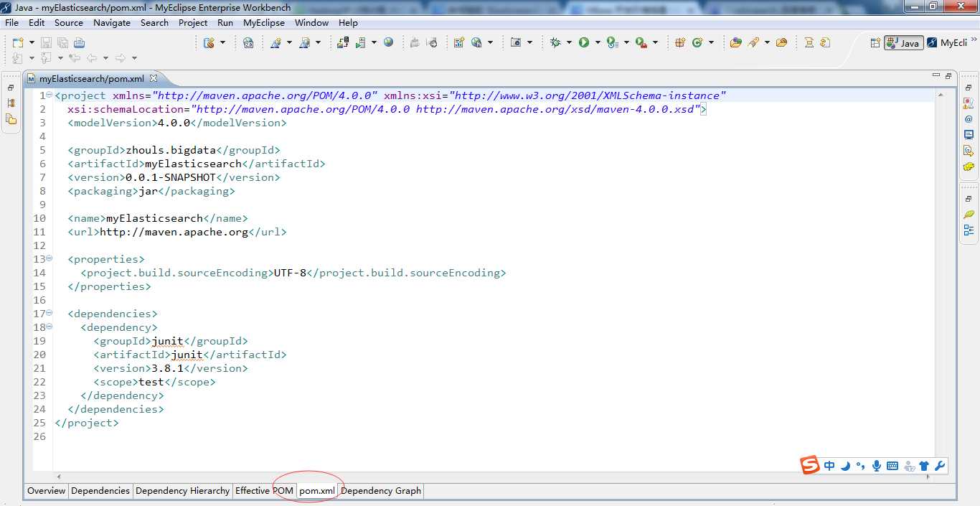Click the Print icon in toolbar
This screenshot has width=980, height=506.
point(79,43)
